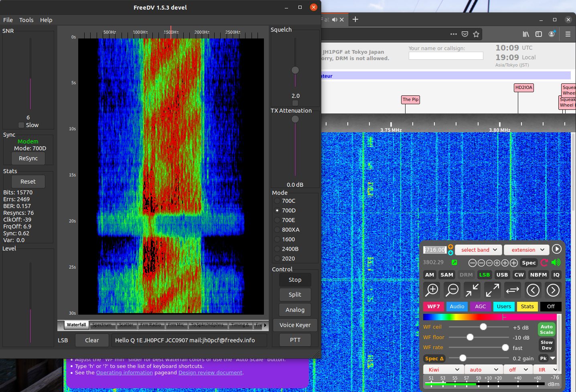Open the select band dropdown
The height and width of the screenshot is (392, 576).
[x=479, y=250]
